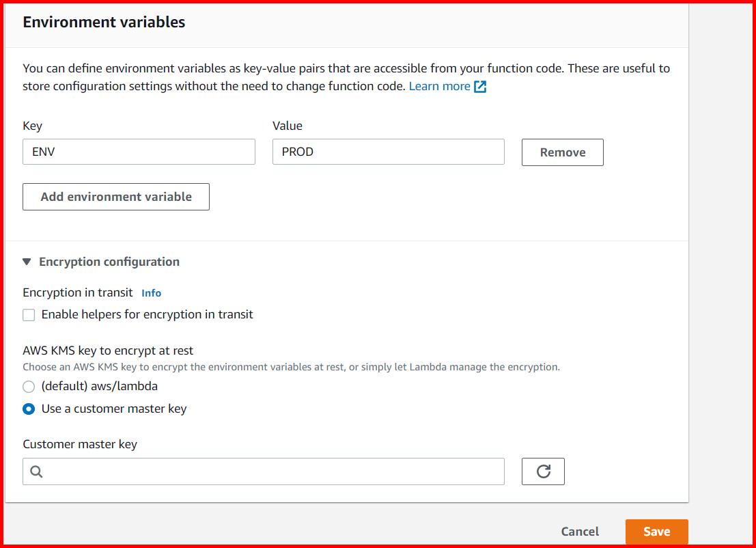Image resolution: width=756 pixels, height=548 pixels.
Task: Edit the Value field containing PROD
Action: 388,152
